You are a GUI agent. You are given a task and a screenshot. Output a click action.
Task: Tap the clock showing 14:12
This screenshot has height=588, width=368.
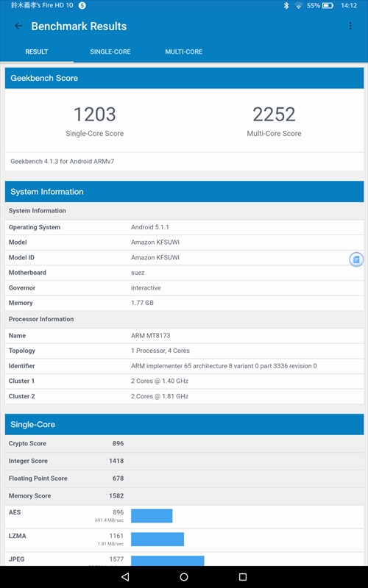pos(349,5)
